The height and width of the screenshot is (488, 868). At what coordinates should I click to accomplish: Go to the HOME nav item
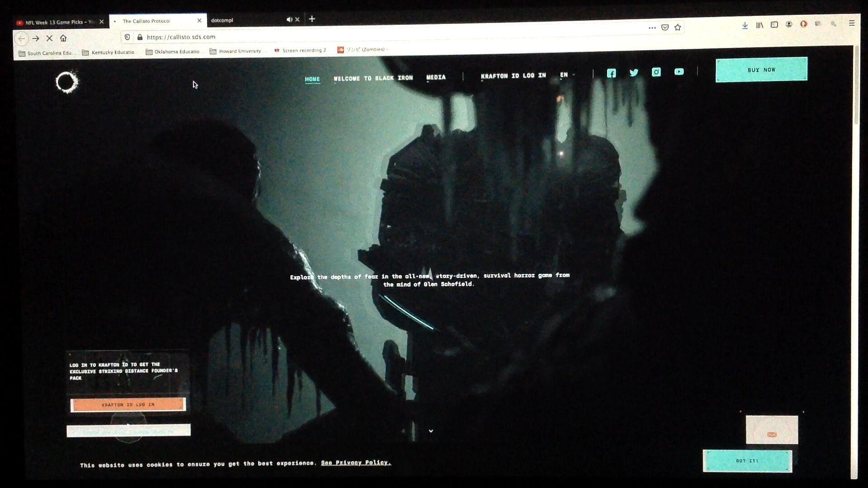click(312, 79)
